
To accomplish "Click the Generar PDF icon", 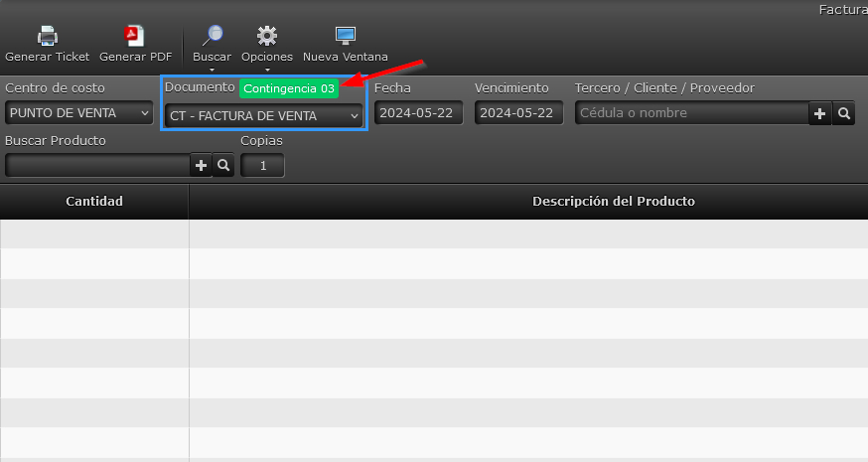I will [135, 37].
